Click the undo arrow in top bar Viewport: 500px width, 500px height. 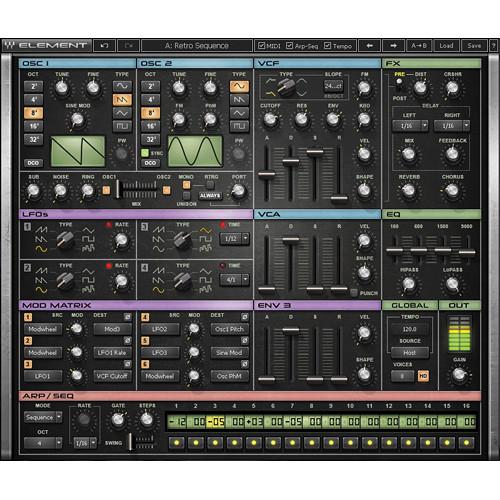point(104,45)
